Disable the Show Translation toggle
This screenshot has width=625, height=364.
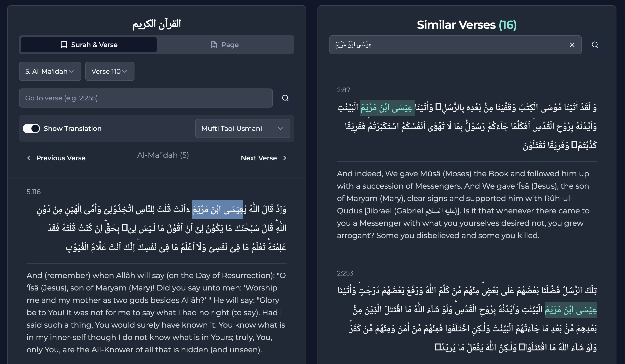tap(31, 128)
